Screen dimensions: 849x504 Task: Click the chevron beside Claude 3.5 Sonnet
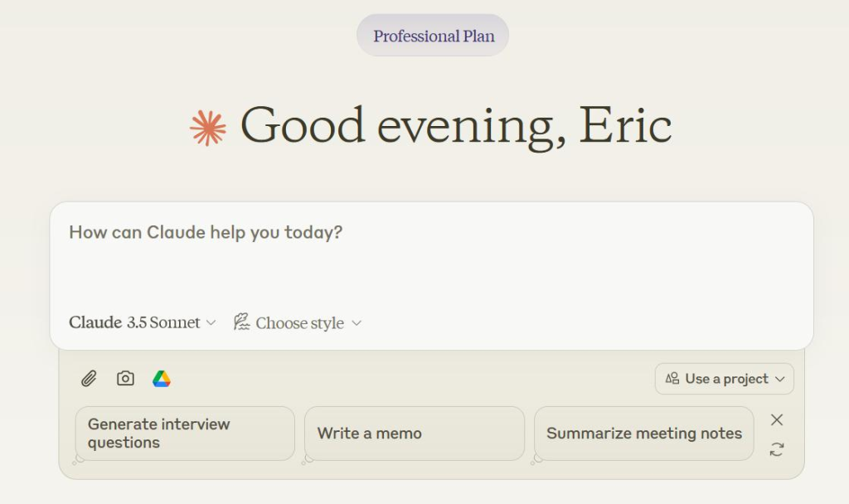click(211, 322)
